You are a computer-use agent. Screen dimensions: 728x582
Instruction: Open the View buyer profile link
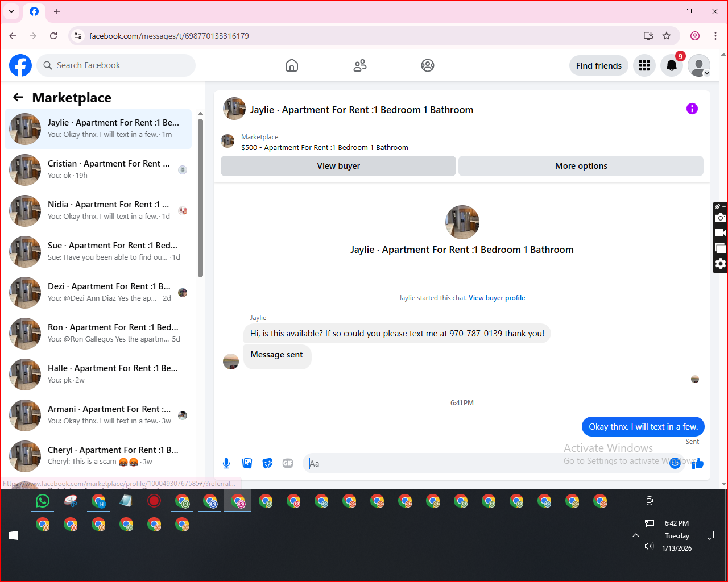(x=497, y=298)
